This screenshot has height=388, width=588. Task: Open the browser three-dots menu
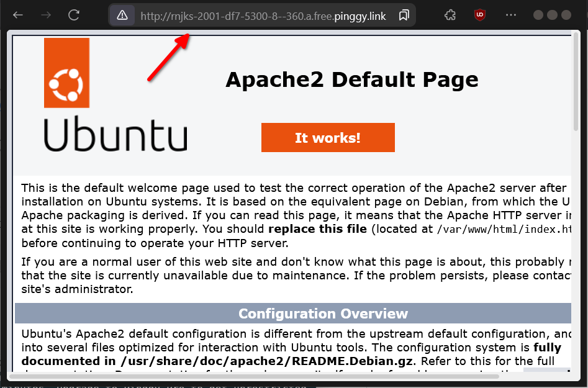511,15
